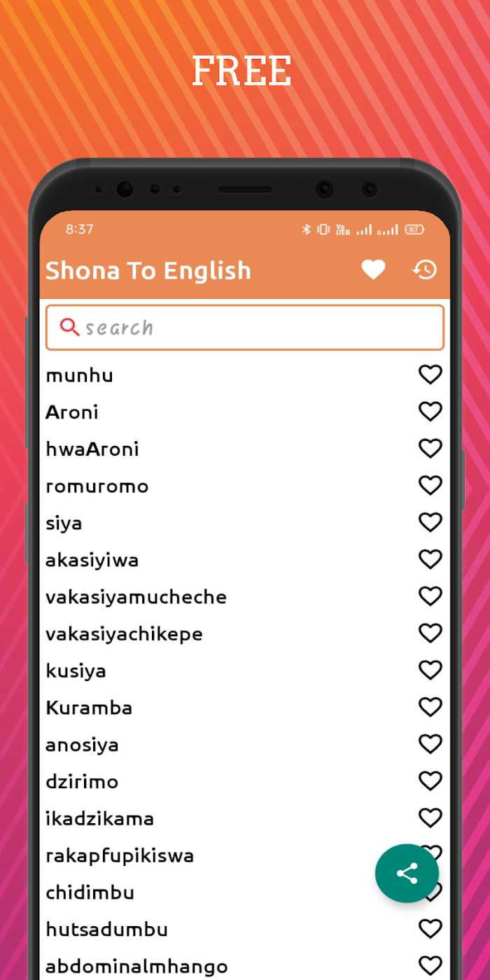This screenshot has width=490, height=980.
Task: View translation for ikadzikama
Action: 99,819
